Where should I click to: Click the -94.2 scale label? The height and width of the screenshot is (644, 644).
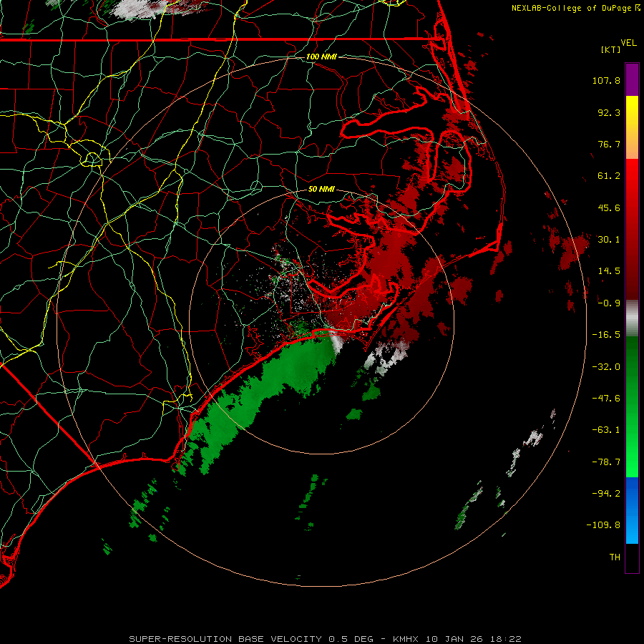[x=606, y=494]
